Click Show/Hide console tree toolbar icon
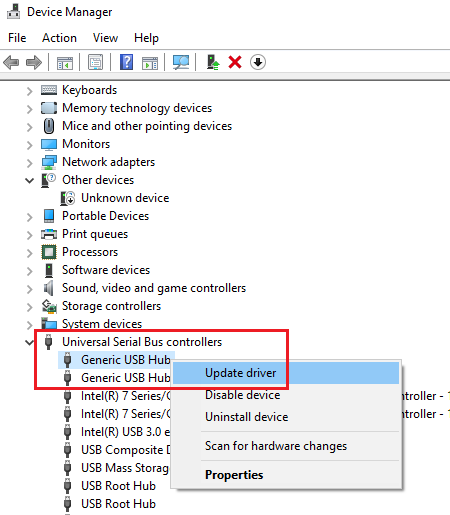 click(65, 63)
